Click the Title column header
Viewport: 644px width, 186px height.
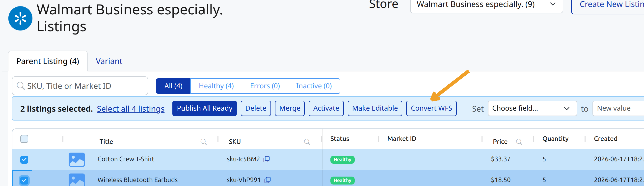(x=106, y=142)
